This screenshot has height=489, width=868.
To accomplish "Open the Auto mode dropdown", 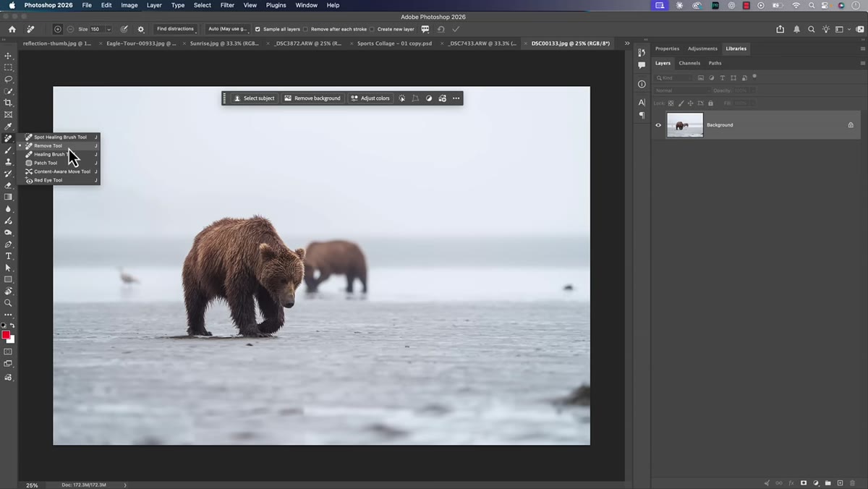I will 229,29.
